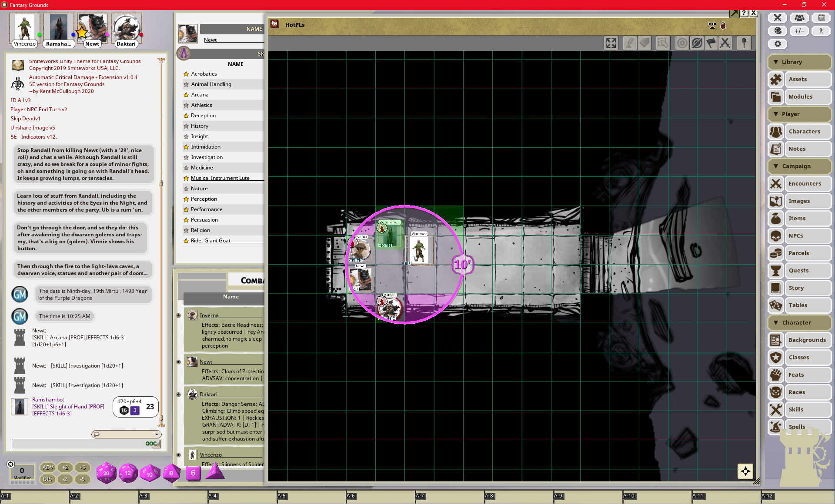Toggle the -2 modifier button
Screen dimensions: 835x504
coord(65,479)
